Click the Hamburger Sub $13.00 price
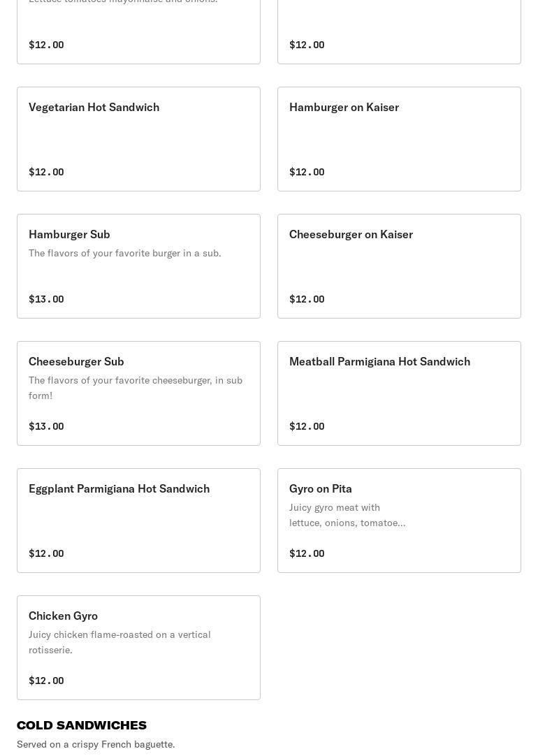 46,299
